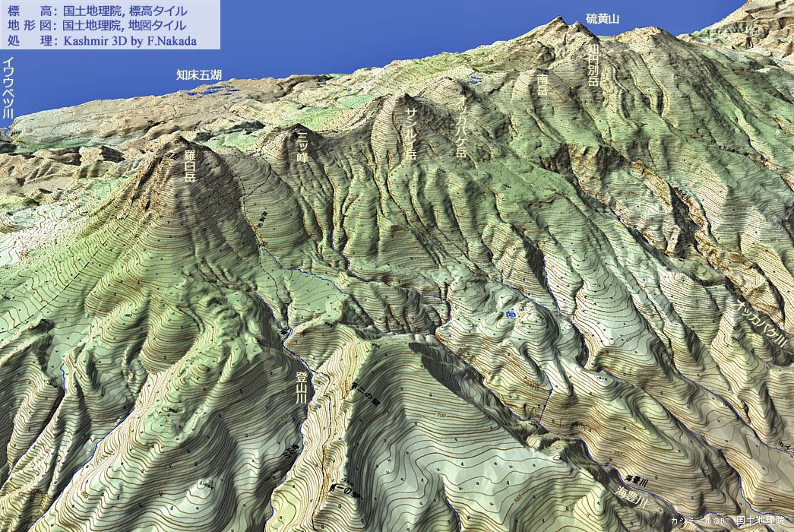
Task: Select the 三ッ峰 peak label
Action: pyautogui.click(x=302, y=147)
